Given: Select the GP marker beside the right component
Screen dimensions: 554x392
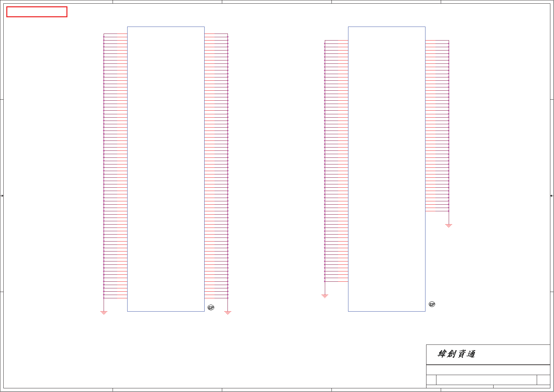Looking at the screenshot, I should pos(432,304).
